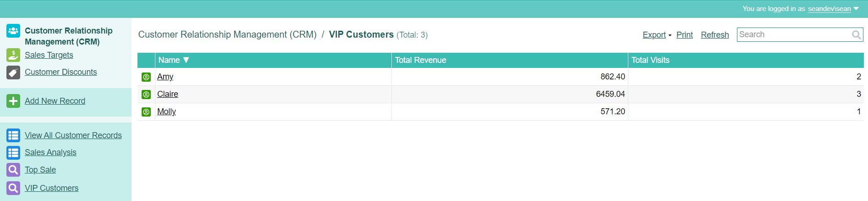
Task: Expand the logged-in user dropdown arrow
Action: [856, 9]
